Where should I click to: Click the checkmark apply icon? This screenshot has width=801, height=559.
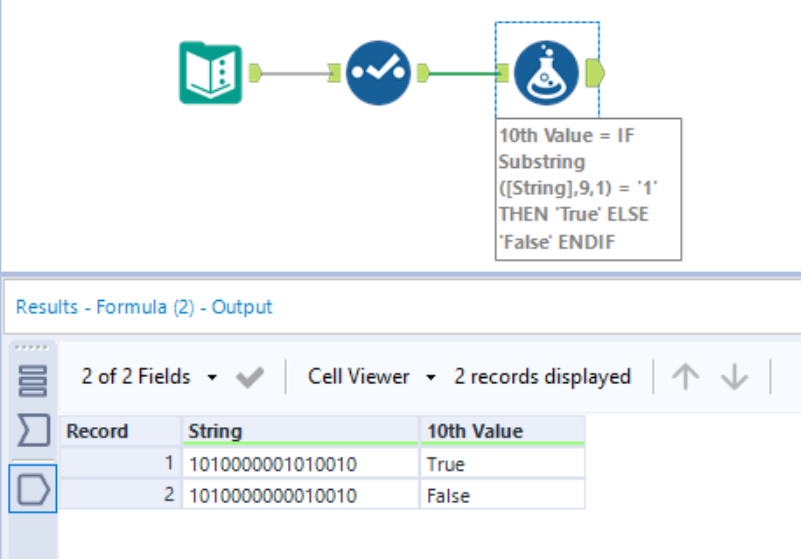click(250, 377)
